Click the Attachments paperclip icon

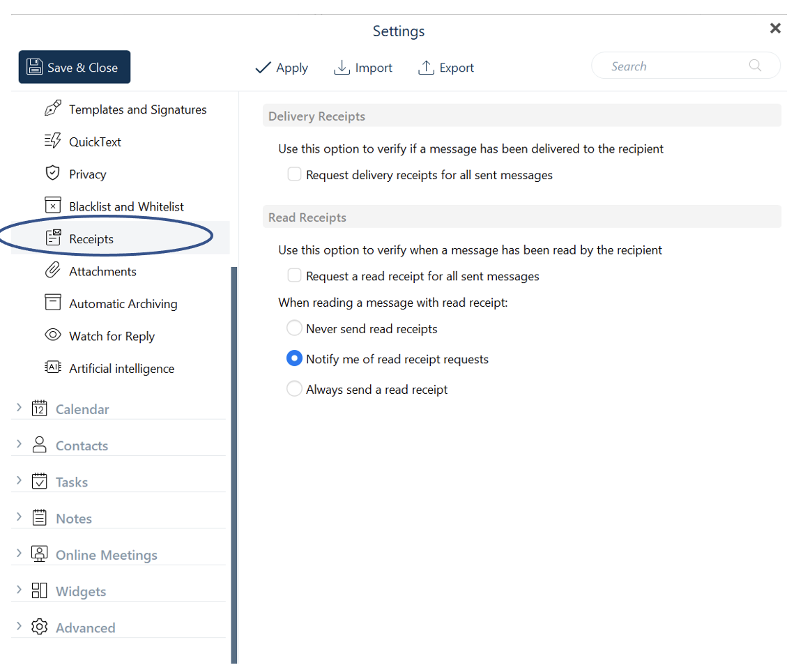[53, 270]
